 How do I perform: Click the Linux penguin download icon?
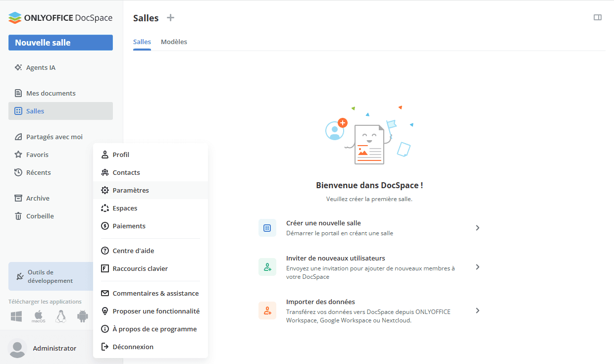(61, 316)
